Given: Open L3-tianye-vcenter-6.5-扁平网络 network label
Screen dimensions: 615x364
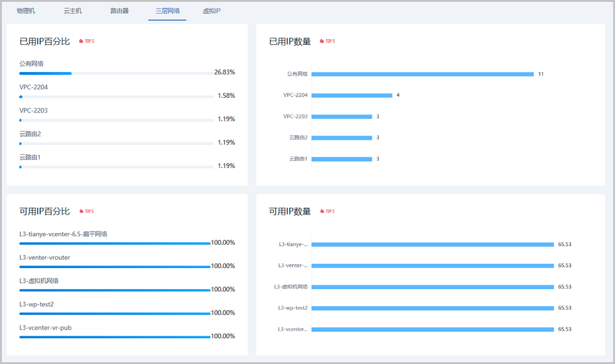Looking at the screenshot, I should pos(63,234).
